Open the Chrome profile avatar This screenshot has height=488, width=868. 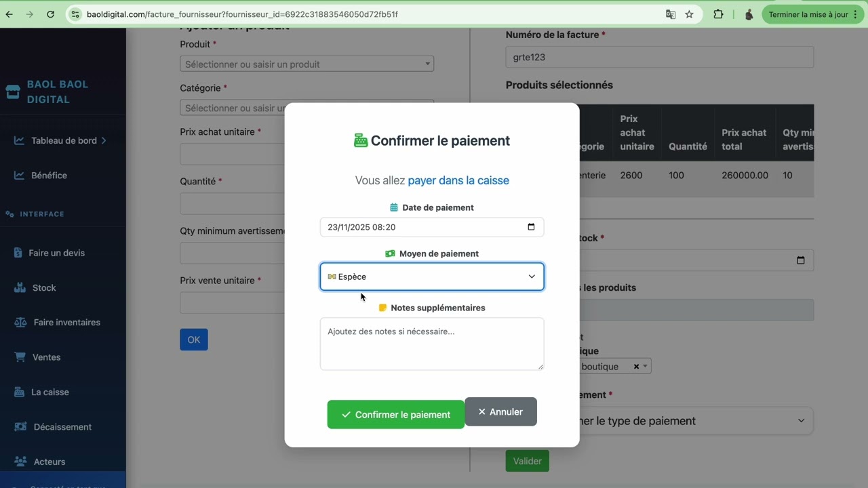pos(749,14)
